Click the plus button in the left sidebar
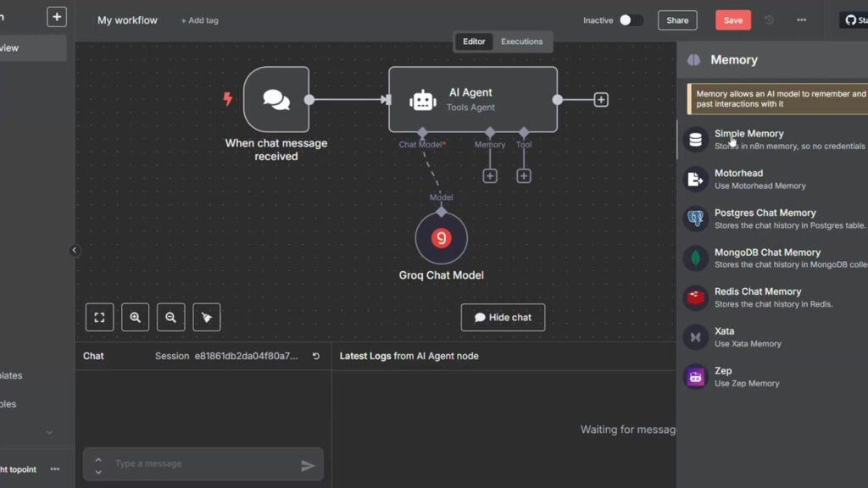The height and width of the screenshot is (488, 868). (x=57, y=17)
